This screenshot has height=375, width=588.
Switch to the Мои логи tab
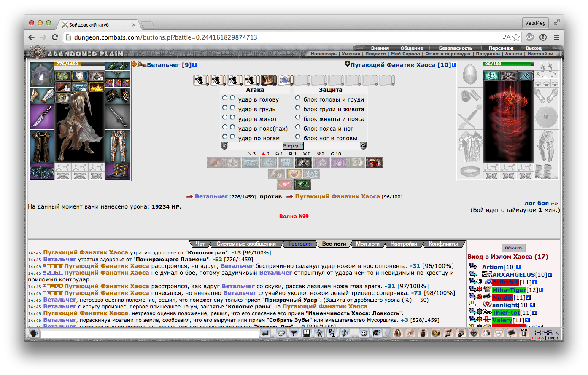(x=367, y=244)
